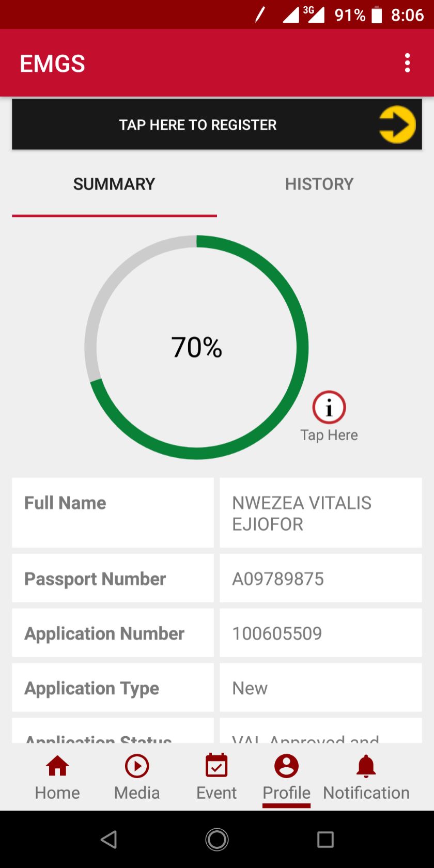Open recent apps square button

325,840
